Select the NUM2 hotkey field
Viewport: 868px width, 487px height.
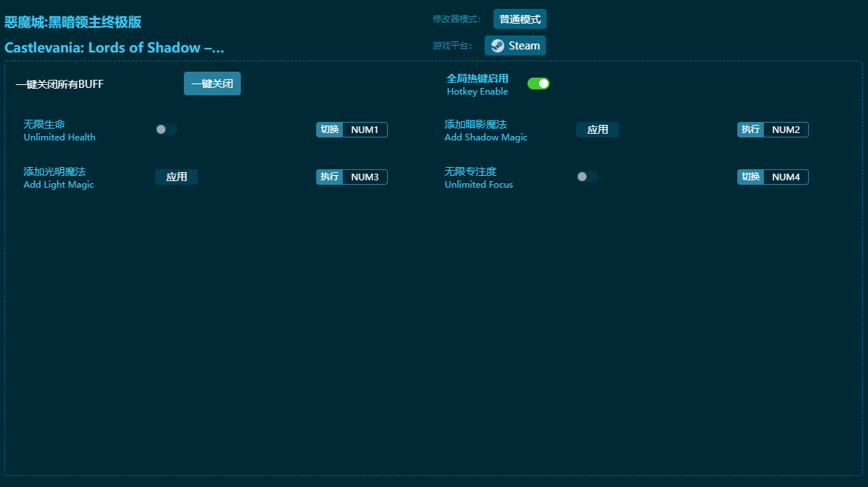[x=785, y=130]
